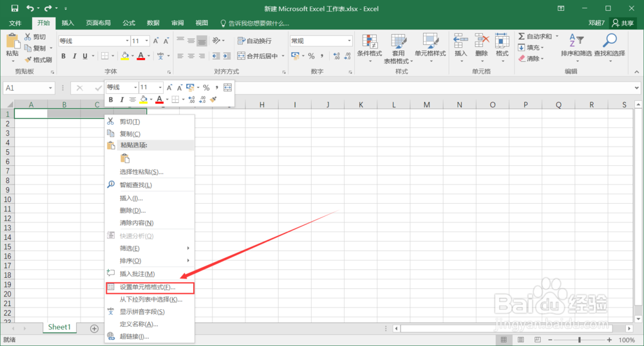Choose Format Cells (设置单元格格式) in the context menu

click(150, 287)
